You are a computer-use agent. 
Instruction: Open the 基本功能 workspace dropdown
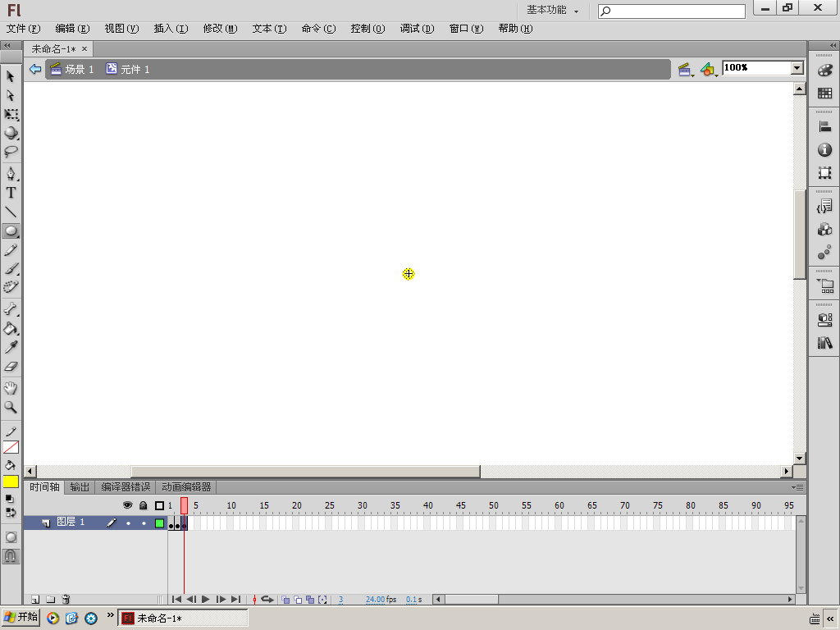553,10
